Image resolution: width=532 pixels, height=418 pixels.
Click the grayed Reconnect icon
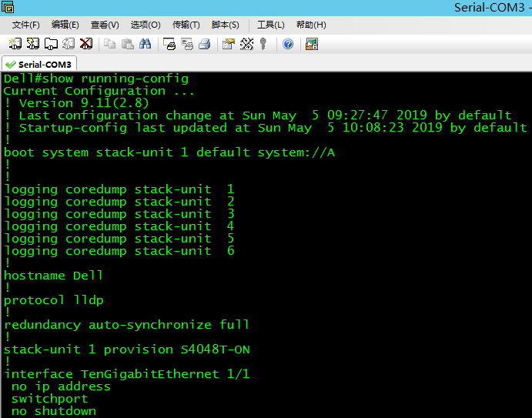pos(69,44)
